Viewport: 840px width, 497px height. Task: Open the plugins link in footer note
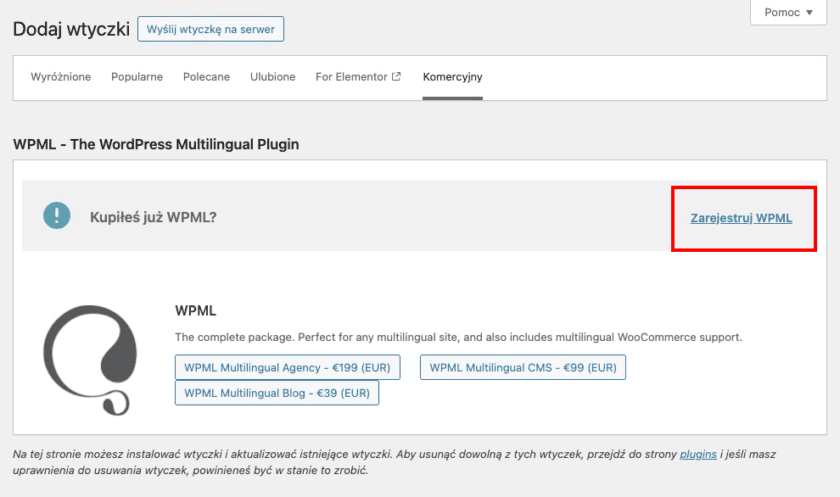point(698,454)
